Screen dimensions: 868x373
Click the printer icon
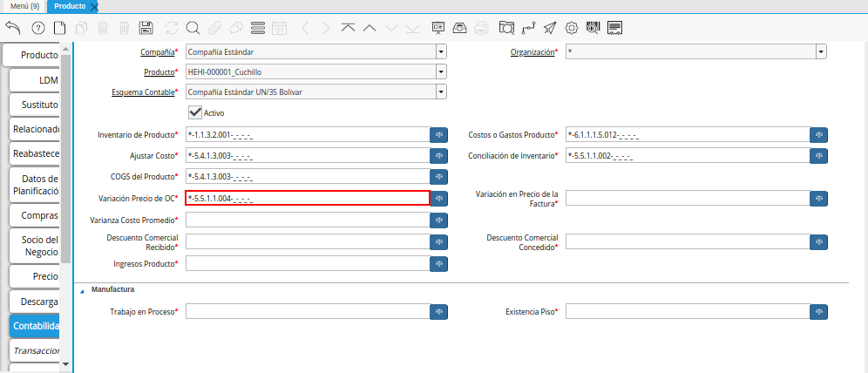pos(482,28)
